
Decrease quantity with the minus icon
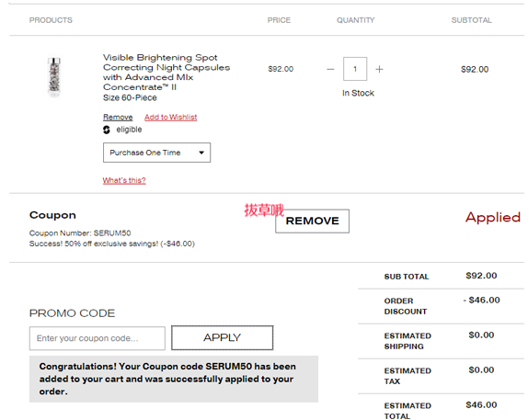pos(330,69)
